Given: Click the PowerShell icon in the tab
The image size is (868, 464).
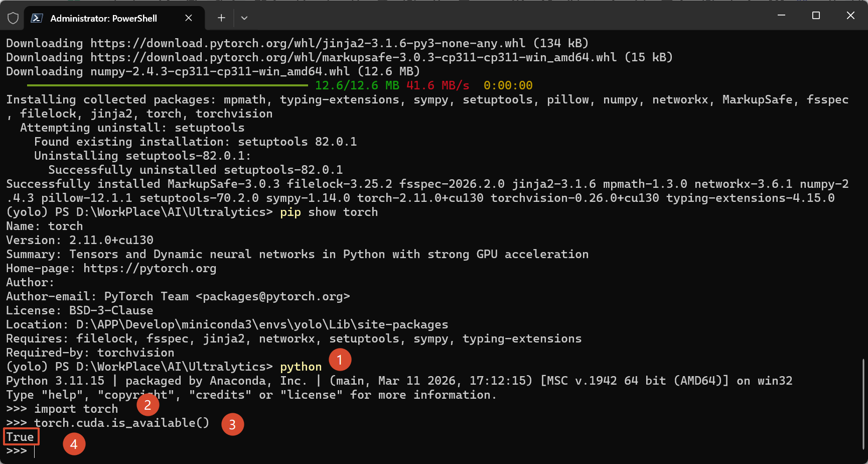Looking at the screenshot, I should (37, 18).
